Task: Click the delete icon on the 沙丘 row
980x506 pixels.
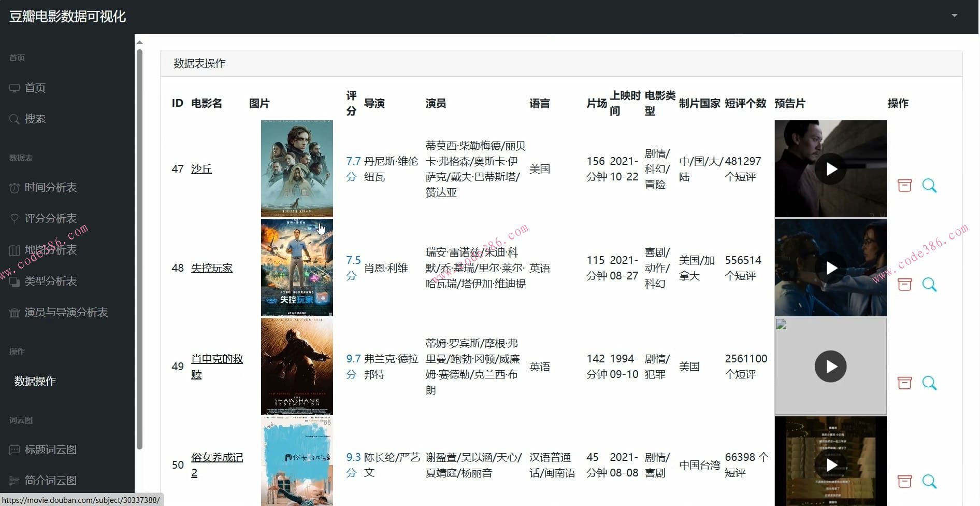Action: [904, 185]
